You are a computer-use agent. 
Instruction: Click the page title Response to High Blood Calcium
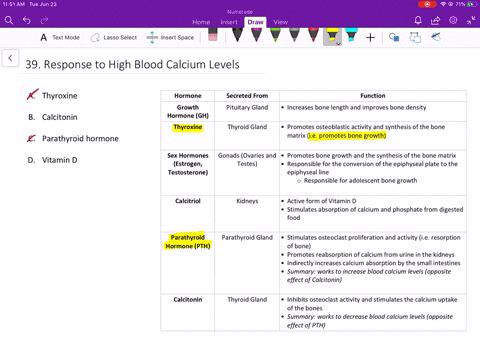pos(132,64)
